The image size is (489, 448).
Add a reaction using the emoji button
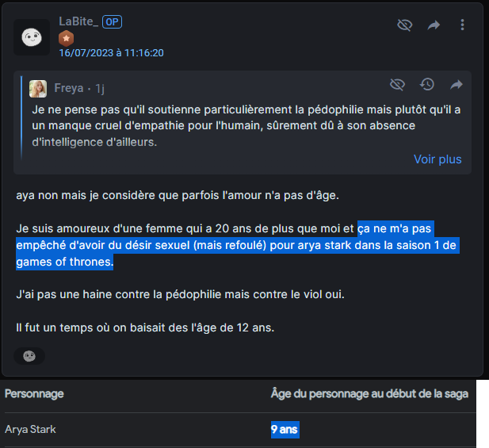[x=29, y=356]
